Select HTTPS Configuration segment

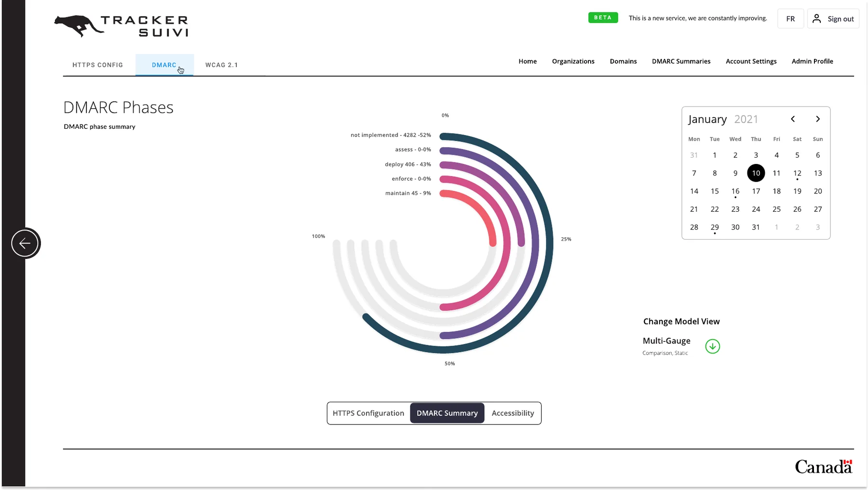point(368,413)
